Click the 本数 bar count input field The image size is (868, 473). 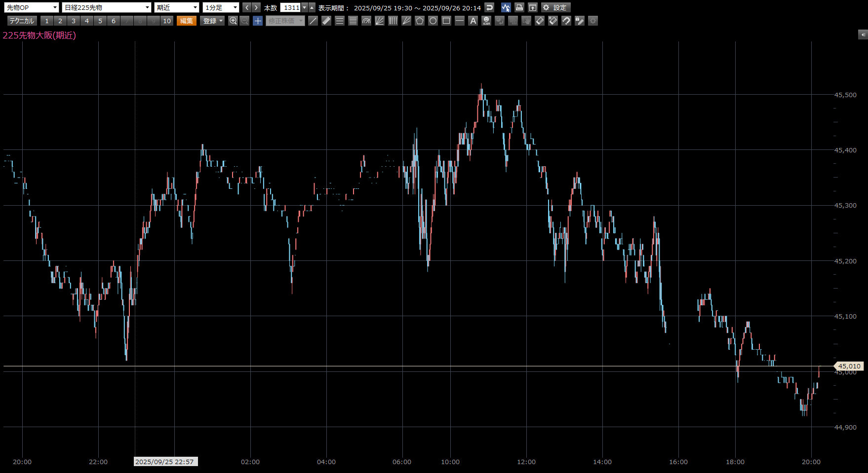291,7
